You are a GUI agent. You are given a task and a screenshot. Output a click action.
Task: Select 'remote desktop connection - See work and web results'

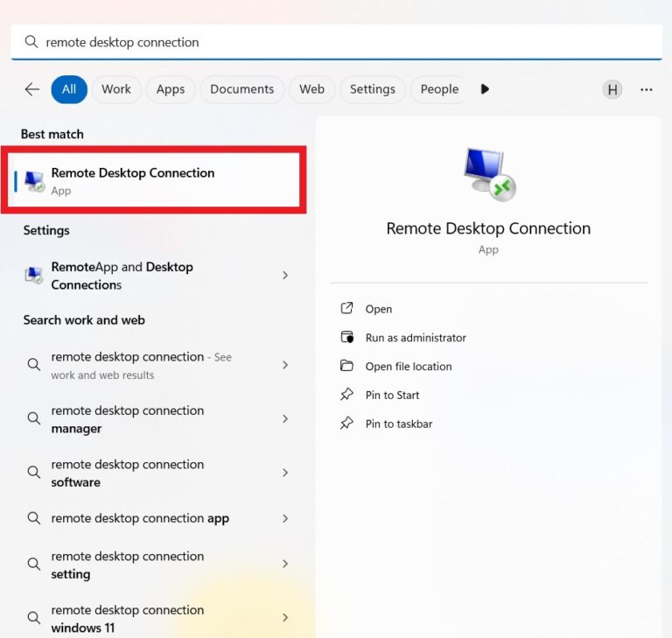[x=154, y=365]
